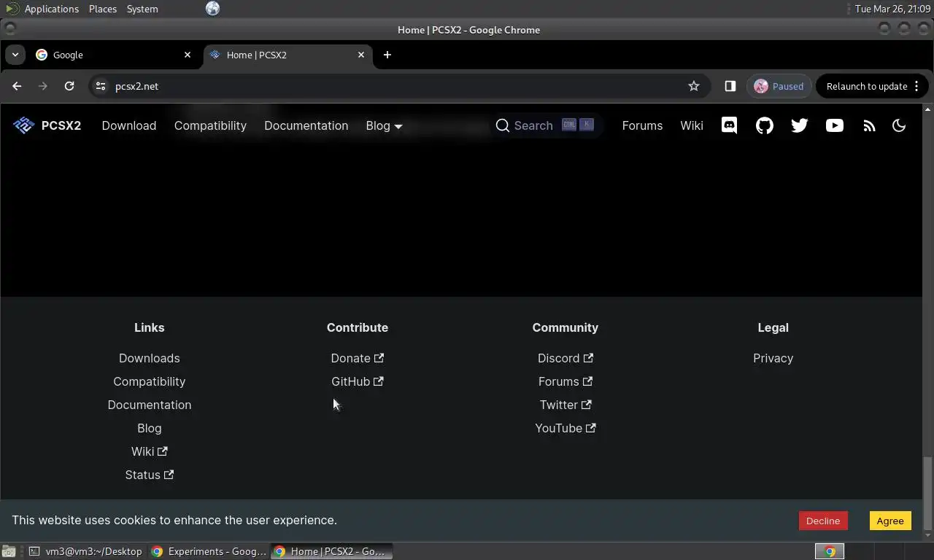
Task: Close the Home | PCSX2 tab
Action: 361,55
